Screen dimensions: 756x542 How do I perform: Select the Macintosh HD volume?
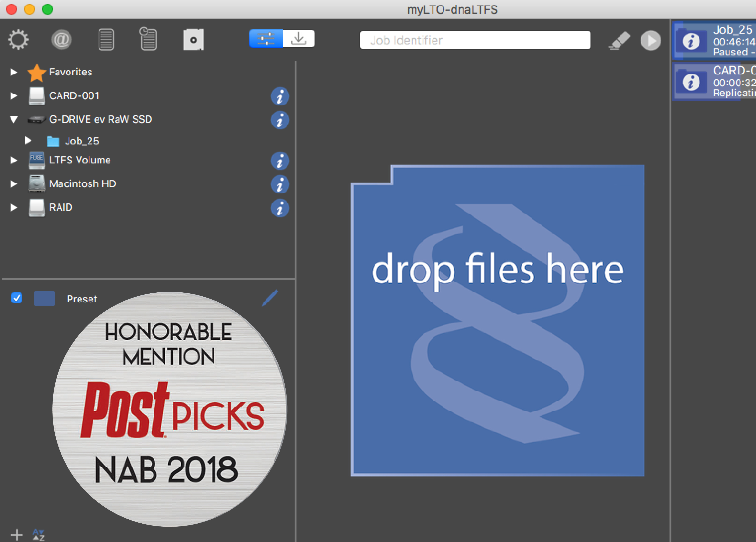[82, 184]
